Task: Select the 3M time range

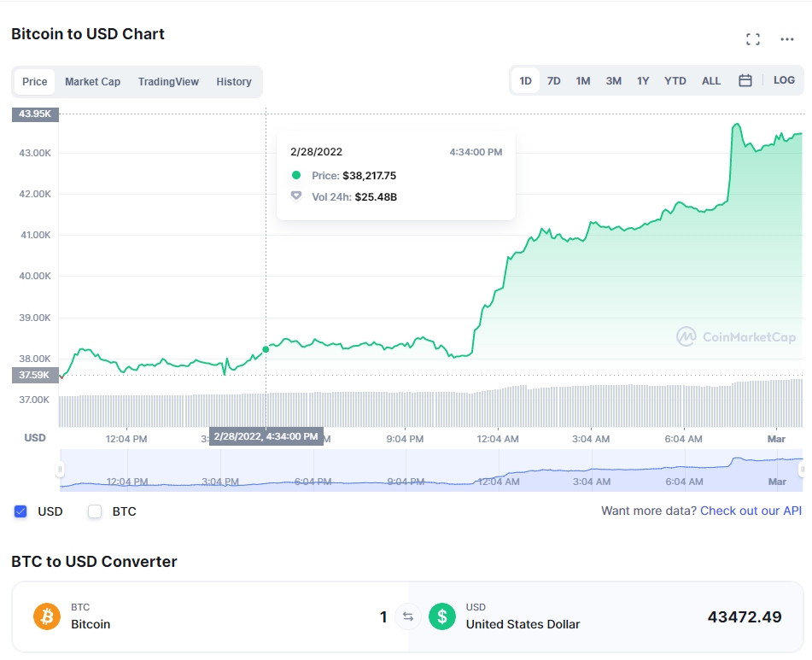Action: (x=614, y=81)
